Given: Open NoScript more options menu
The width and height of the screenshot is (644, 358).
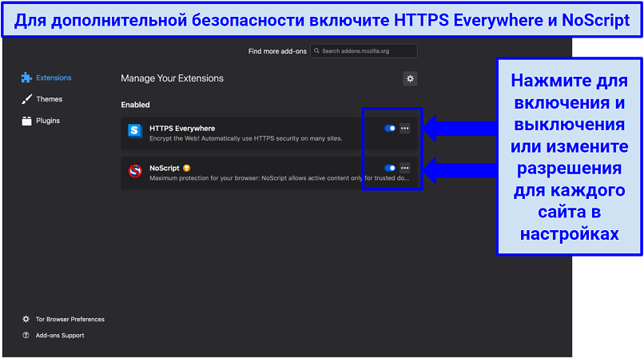Looking at the screenshot, I should (404, 168).
